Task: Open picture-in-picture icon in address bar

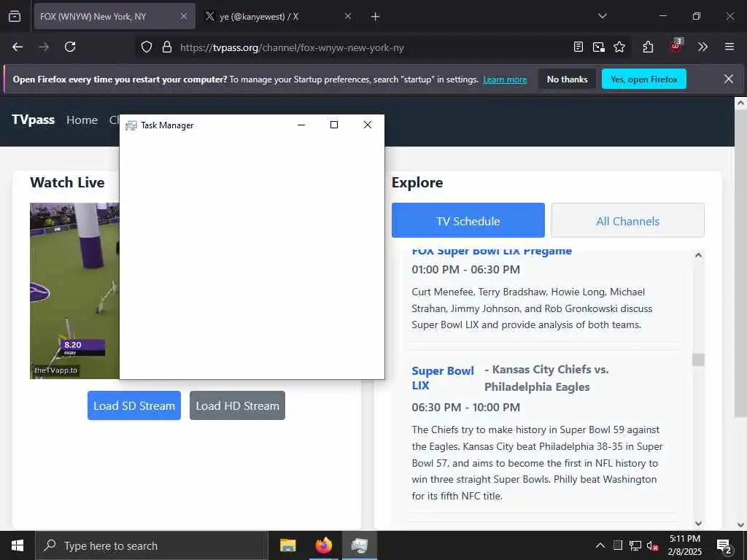Action: pos(599,47)
